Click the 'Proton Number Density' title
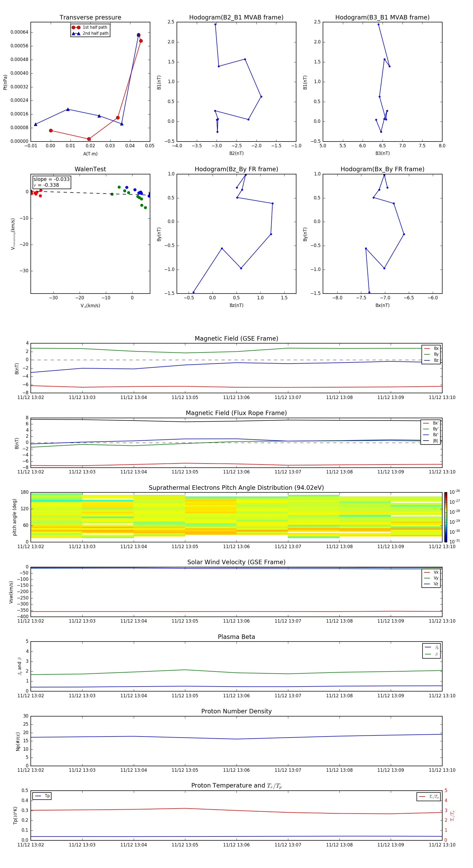 236,711
